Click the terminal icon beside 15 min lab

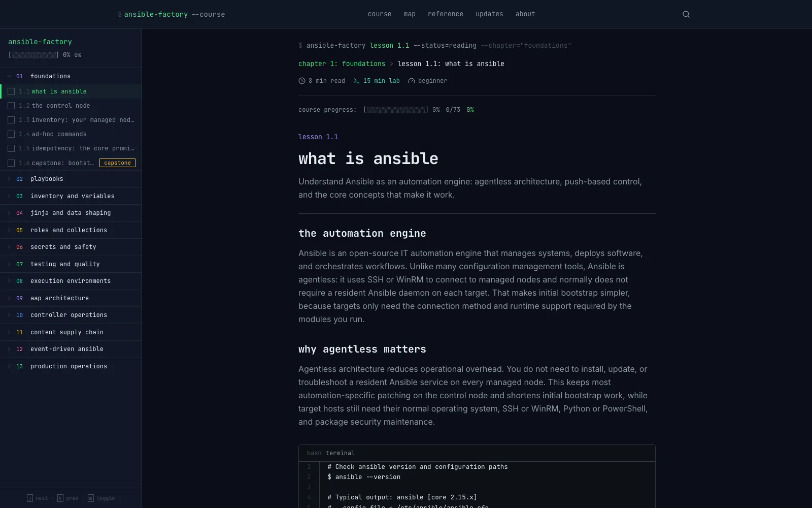point(356,81)
